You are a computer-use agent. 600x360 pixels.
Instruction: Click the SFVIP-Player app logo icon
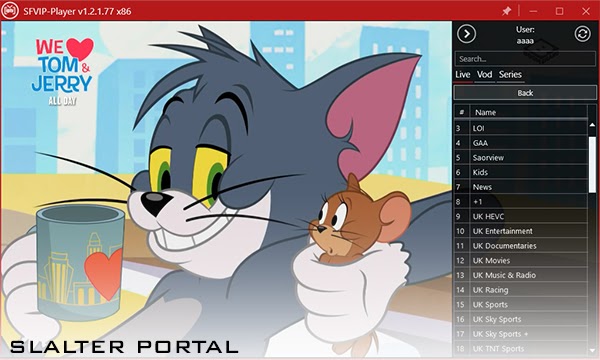10,11
